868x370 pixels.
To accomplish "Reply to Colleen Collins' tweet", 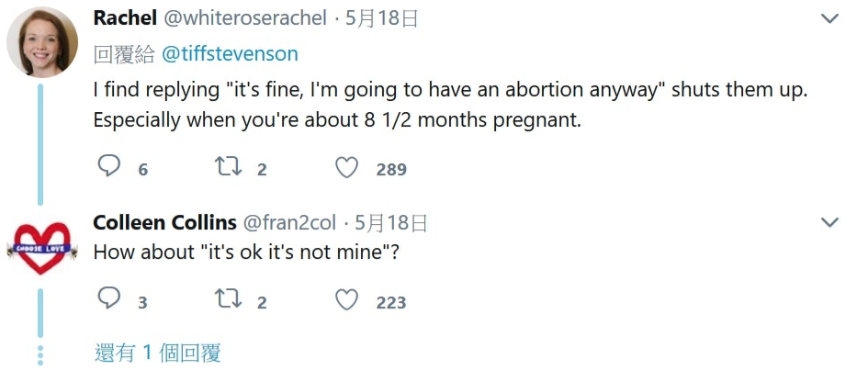I will click(x=109, y=300).
